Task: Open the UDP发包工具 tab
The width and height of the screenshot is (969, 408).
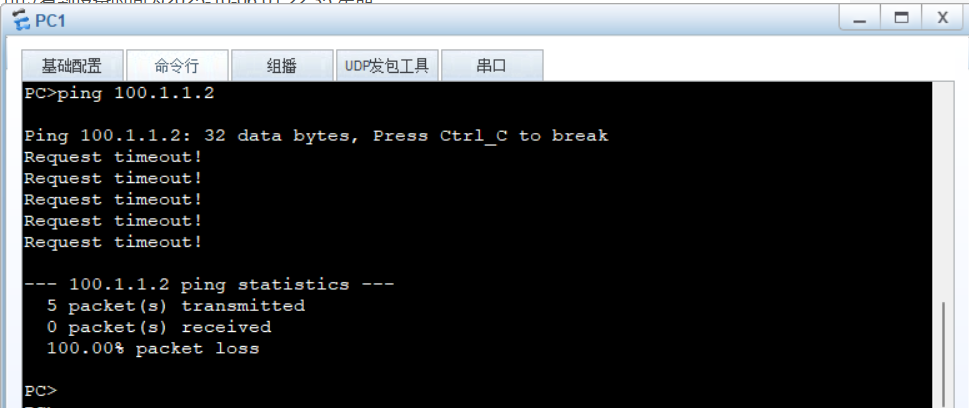Action: click(x=387, y=66)
